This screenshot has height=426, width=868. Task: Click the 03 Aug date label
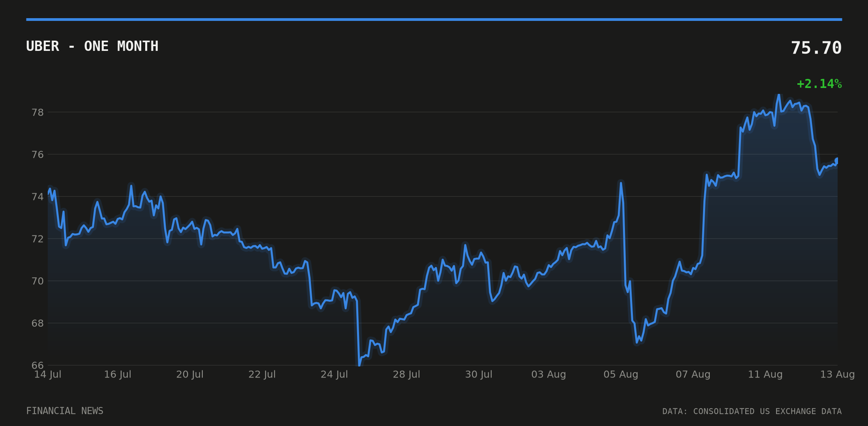(x=549, y=374)
